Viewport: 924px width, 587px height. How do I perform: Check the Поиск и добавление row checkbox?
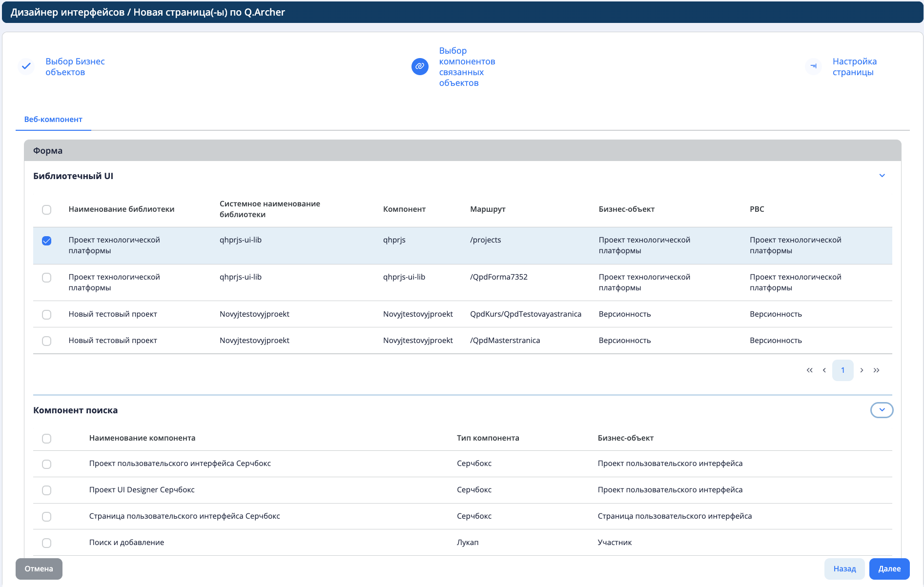(47, 543)
